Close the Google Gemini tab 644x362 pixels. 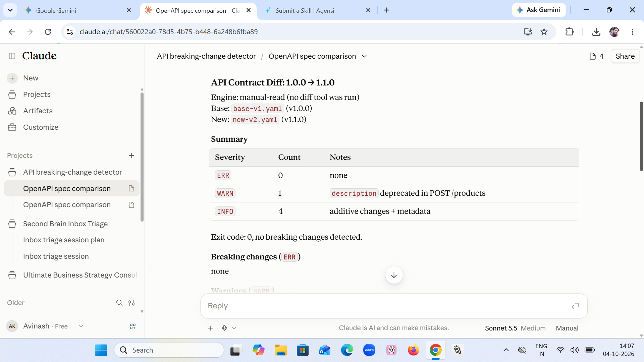129,10
